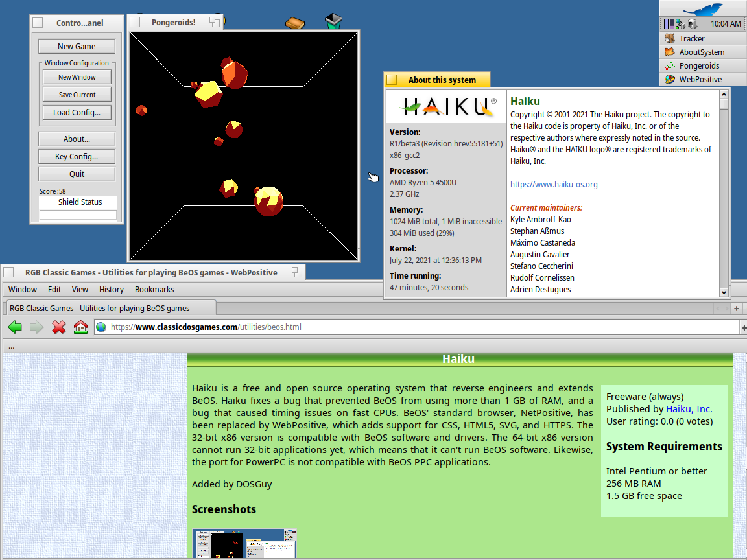Click the Shield Status bar in Control Panel
The image size is (747, 560).
[78, 215]
